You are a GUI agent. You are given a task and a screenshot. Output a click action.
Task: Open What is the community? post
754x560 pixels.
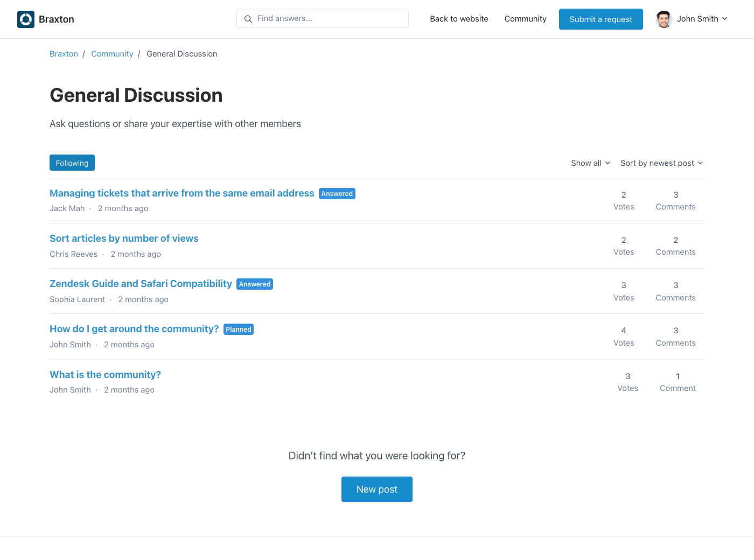click(105, 375)
